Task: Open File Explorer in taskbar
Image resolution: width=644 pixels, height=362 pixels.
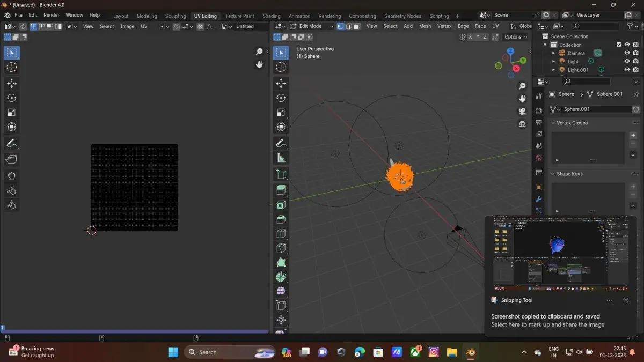Action: (x=452, y=352)
